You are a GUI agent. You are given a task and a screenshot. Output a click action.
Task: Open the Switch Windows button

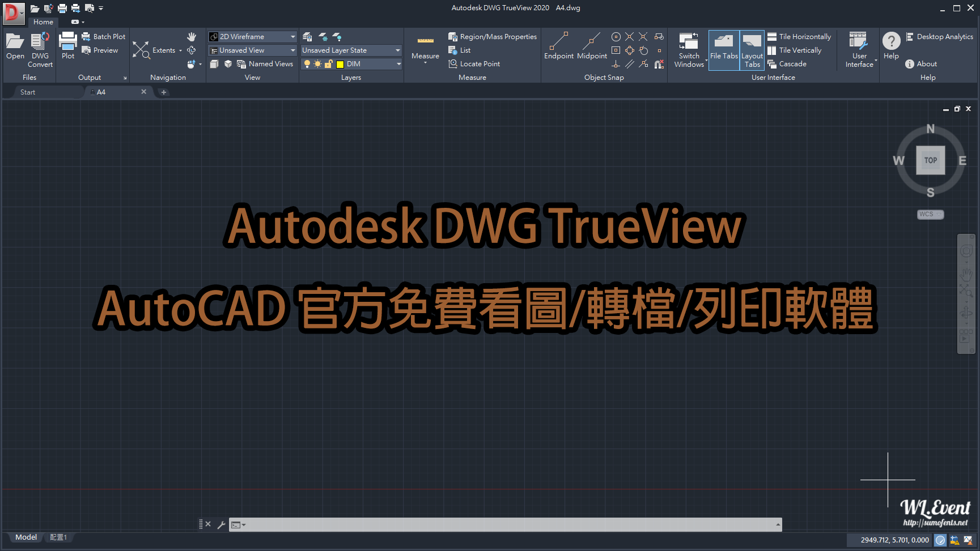(x=689, y=50)
